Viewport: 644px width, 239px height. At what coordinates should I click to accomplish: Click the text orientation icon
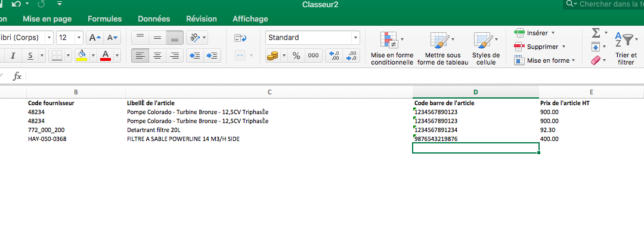coord(193,38)
